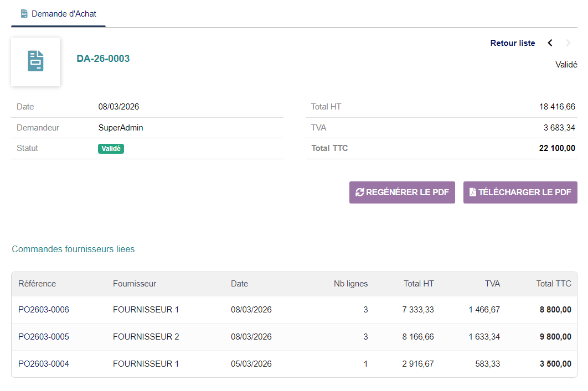The width and height of the screenshot is (588, 391).
Task: Sort table by Fournisseur column header
Action: pyautogui.click(x=135, y=284)
